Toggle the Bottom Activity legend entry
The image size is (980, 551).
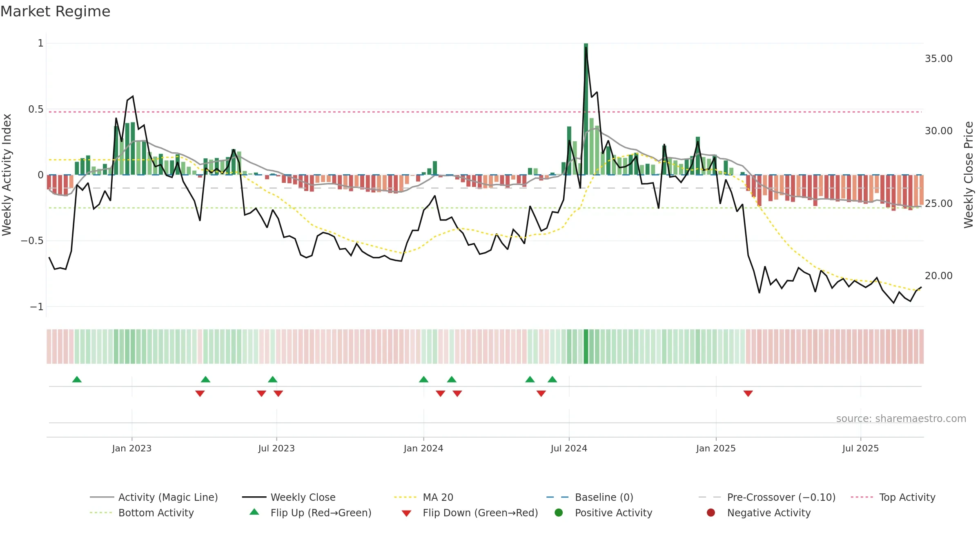(142, 513)
